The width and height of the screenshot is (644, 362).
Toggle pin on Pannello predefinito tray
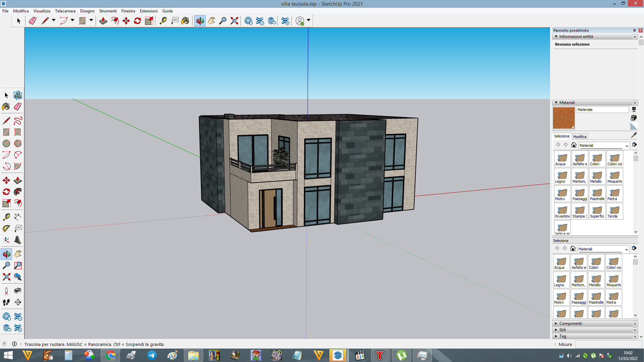click(x=634, y=31)
